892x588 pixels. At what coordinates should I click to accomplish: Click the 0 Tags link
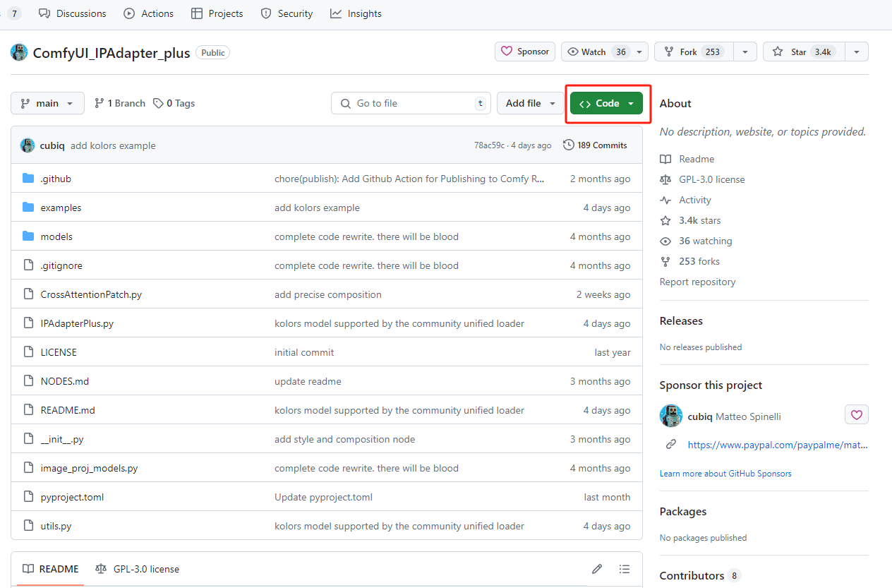pyautogui.click(x=174, y=103)
